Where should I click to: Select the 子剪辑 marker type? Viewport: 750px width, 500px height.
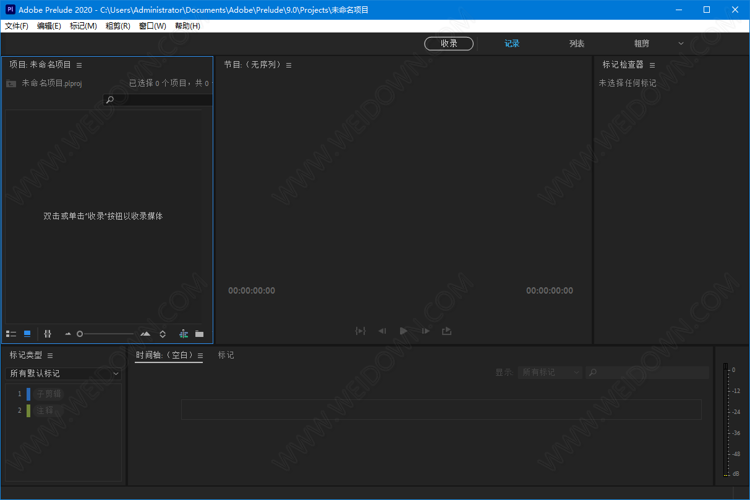point(49,394)
